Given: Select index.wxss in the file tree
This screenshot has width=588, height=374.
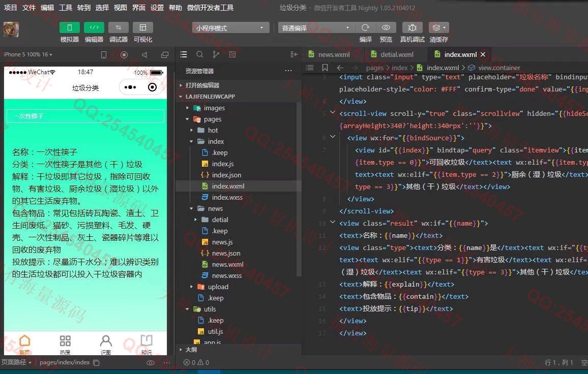Looking at the screenshot, I should pyautogui.click(x=227, y=198).
